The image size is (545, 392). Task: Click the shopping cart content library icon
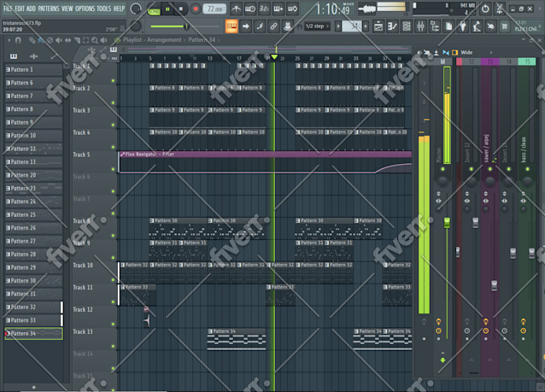point(504,26)
